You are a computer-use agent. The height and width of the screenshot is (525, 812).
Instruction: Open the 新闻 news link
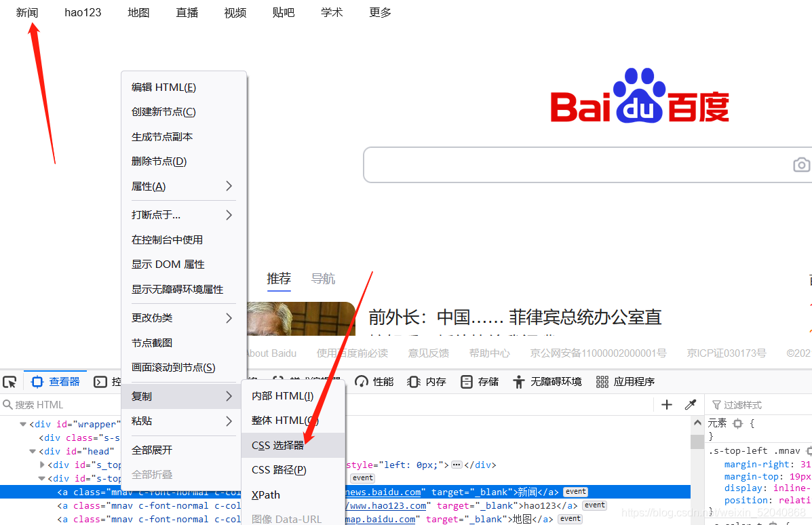click(x=27, y=12)
